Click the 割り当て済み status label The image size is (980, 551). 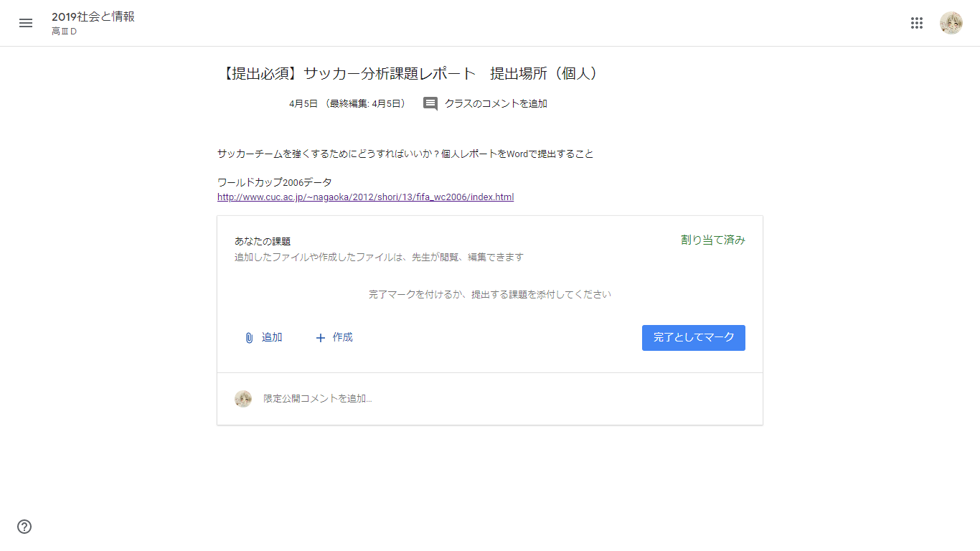[x=712, y=240]
